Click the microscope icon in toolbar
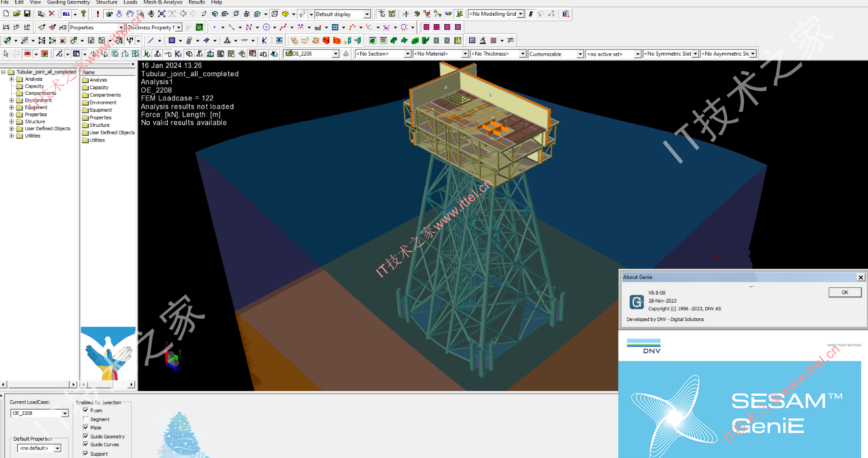The width and height of the screenshot is (868, 458). pos(483,40)
